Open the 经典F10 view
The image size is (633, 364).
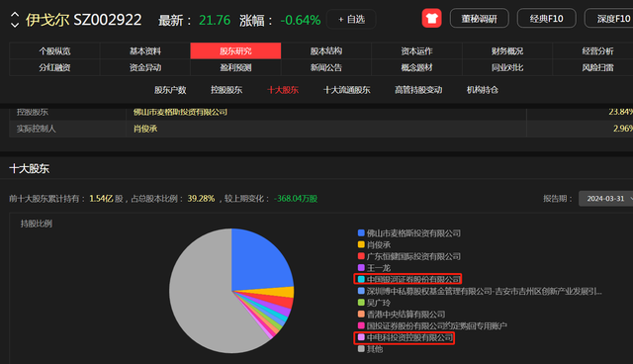click(546, 19)
